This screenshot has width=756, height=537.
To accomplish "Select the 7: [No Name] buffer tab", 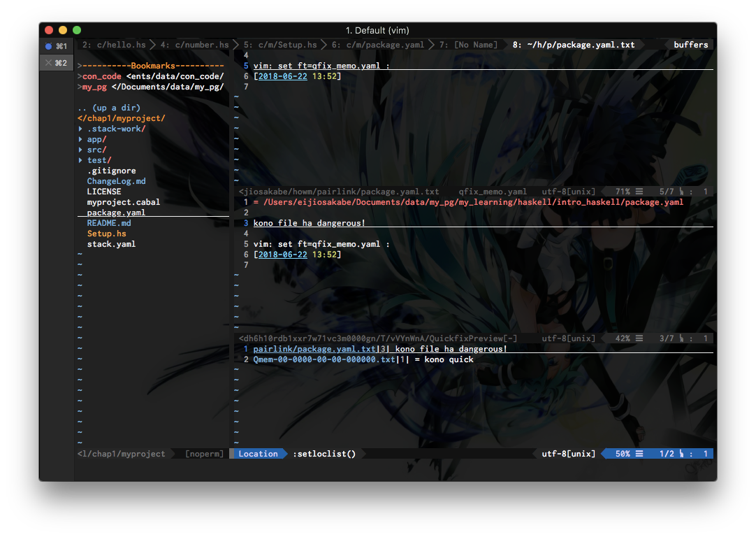I will 467,45.
